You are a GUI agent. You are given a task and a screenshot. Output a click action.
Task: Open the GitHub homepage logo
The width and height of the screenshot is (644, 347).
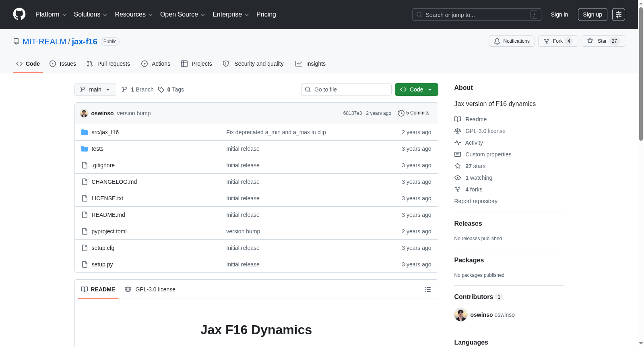(19, 15)
